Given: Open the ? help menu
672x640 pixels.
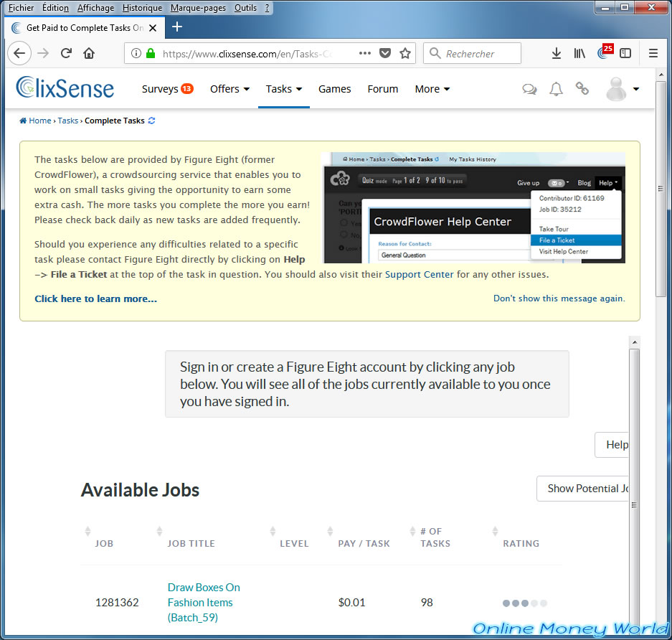Looking at the screenshot, I should click(x=267, y=8).
